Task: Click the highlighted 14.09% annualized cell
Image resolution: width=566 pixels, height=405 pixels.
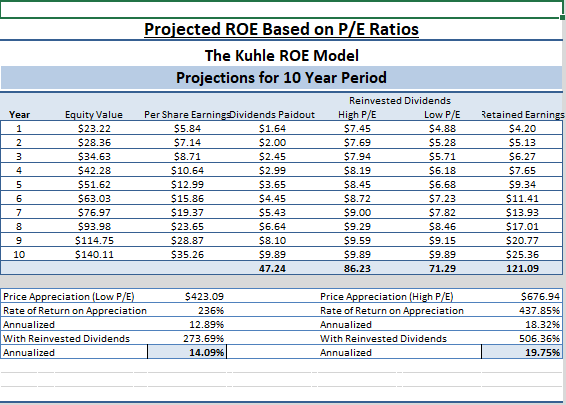Action: [x=187, y=352]
